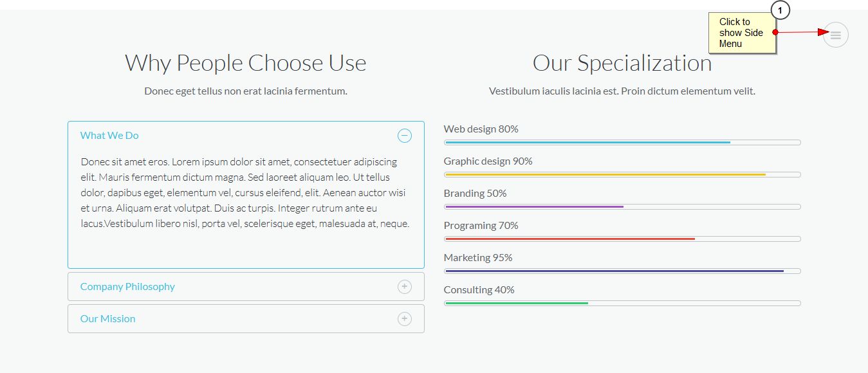Click the Our Specialization heading
Viewport: 868px width, 373px height.
click(622, 63)
